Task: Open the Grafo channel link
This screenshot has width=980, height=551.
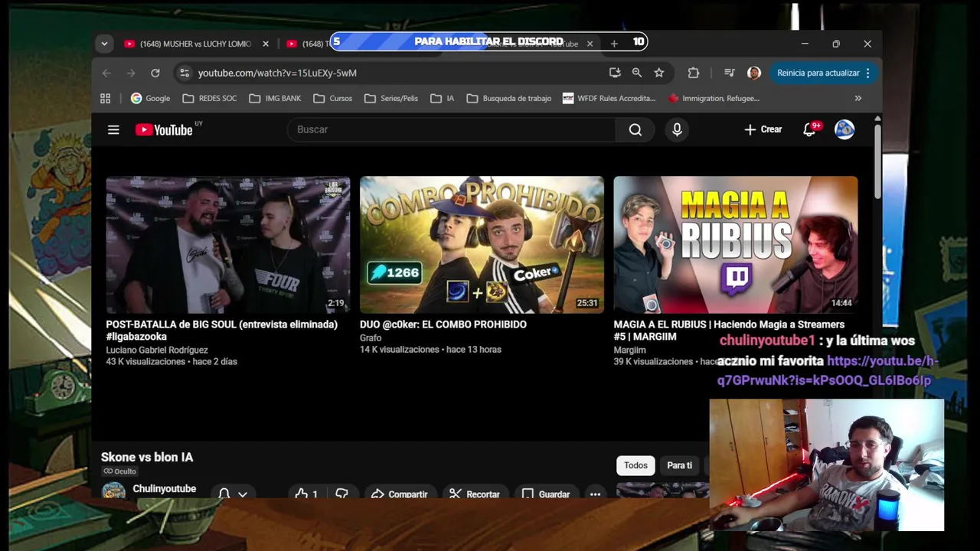Action: 371,337
